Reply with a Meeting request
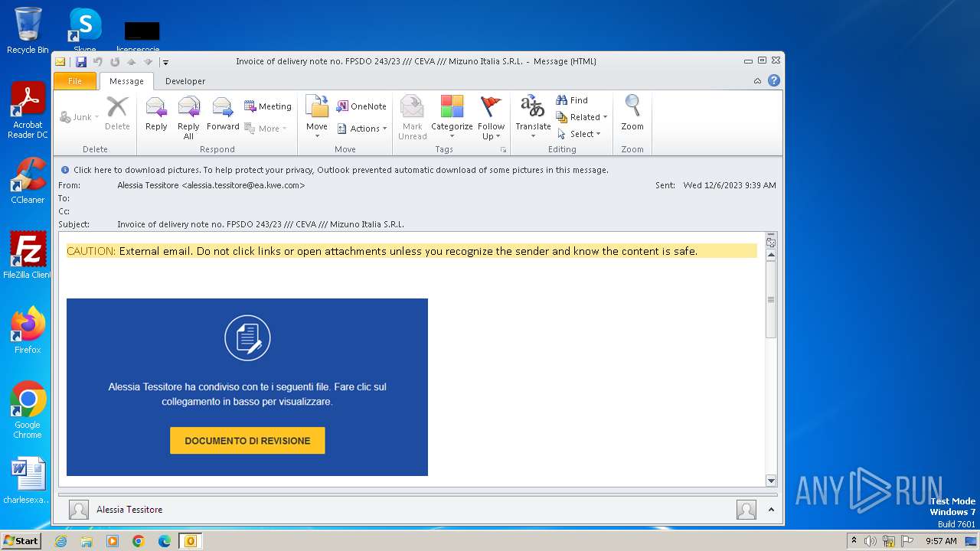This screenshot has height=551, width=980. tap(268, 106)
